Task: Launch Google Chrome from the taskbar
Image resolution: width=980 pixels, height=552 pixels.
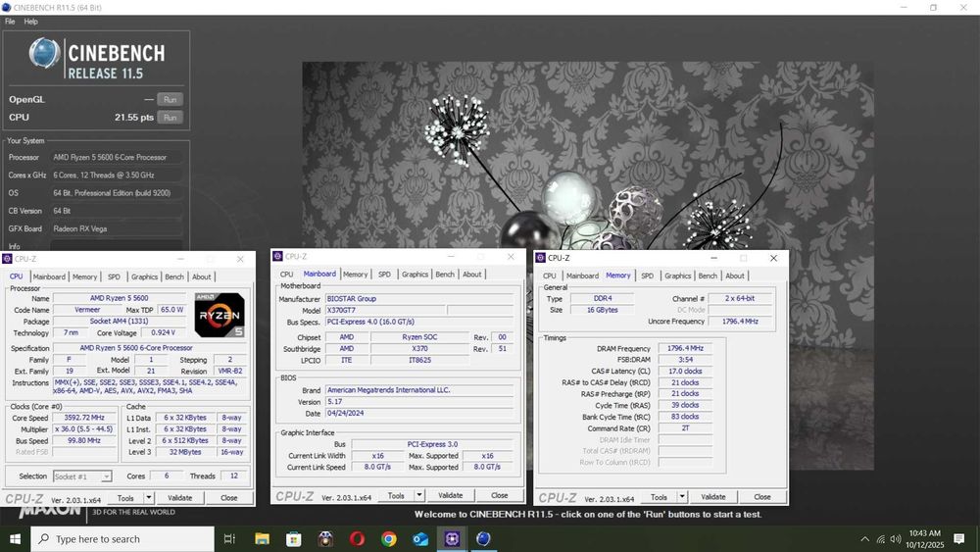Action: pos(389,539)
